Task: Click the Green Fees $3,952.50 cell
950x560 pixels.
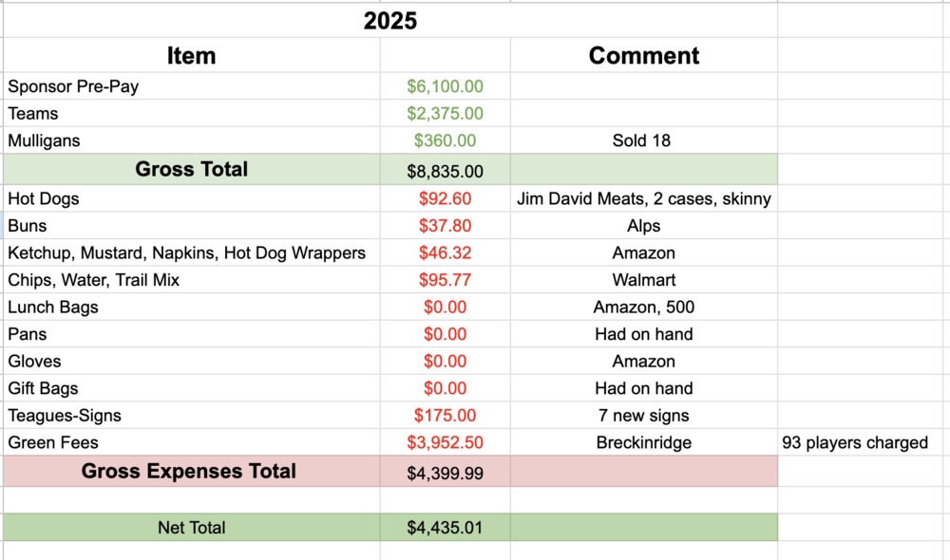Action: pos(445,442)
